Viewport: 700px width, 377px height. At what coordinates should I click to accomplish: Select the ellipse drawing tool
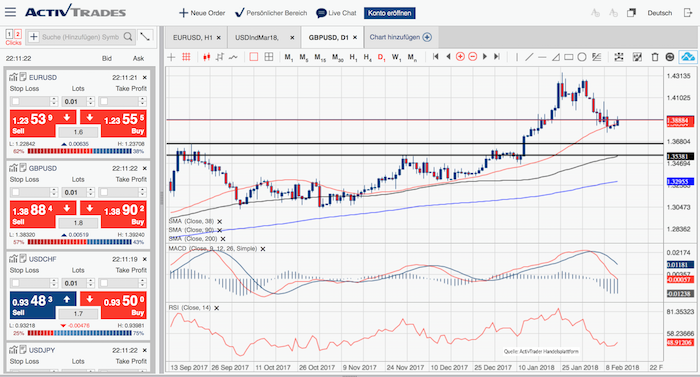582,57
